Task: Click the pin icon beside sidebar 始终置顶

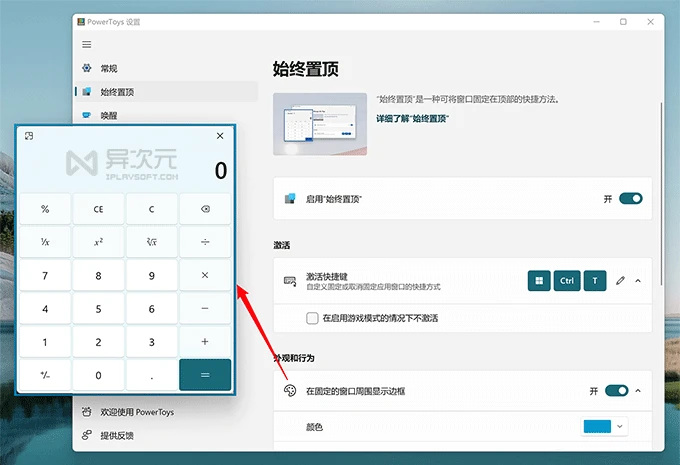Action: pos(87,92)
